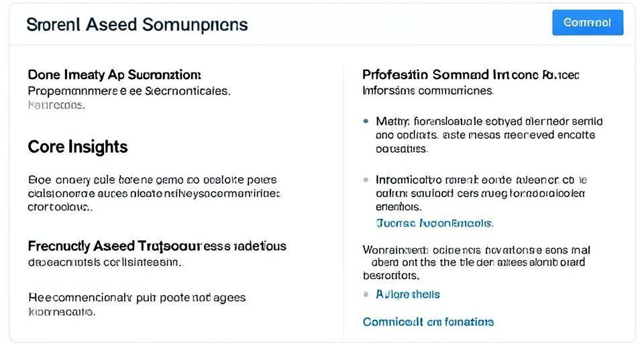Follow the A/liore thells link
644x354 pixels.
[x=408, y=294]
